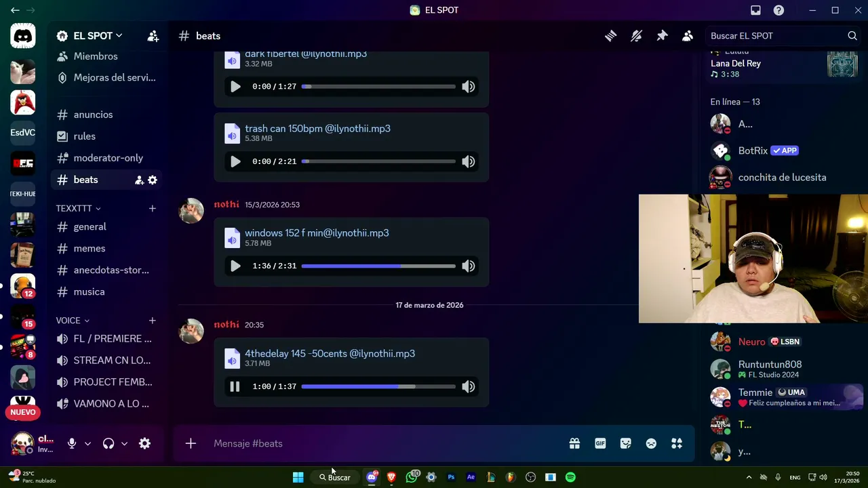868x488 pixels.
Task: Open the help question-mark icon
Action: pos(778,10)
